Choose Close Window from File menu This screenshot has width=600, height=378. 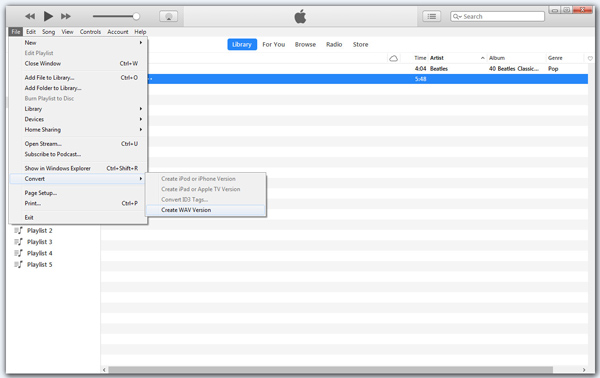pyautogui.click(x=78, y=64)
